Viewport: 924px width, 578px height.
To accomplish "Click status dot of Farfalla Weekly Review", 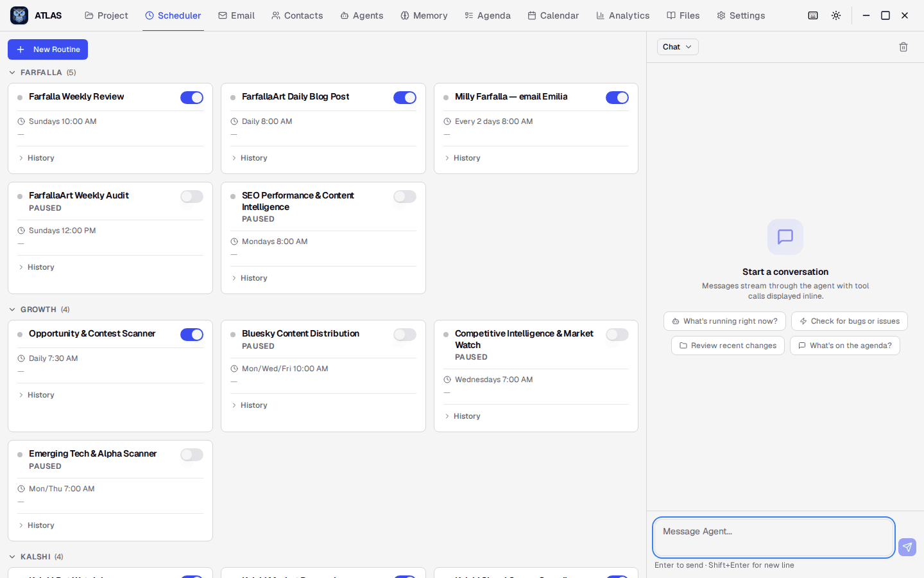I will click(x=20, y=98).
